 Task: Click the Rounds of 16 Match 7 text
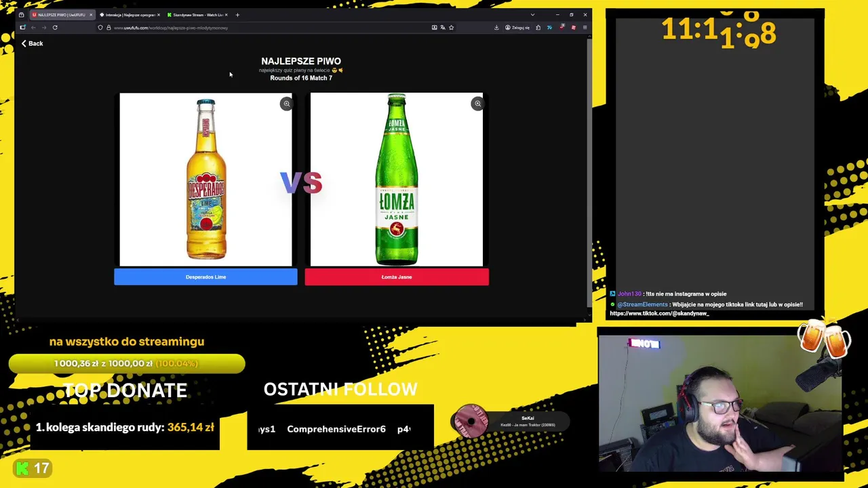301,78
